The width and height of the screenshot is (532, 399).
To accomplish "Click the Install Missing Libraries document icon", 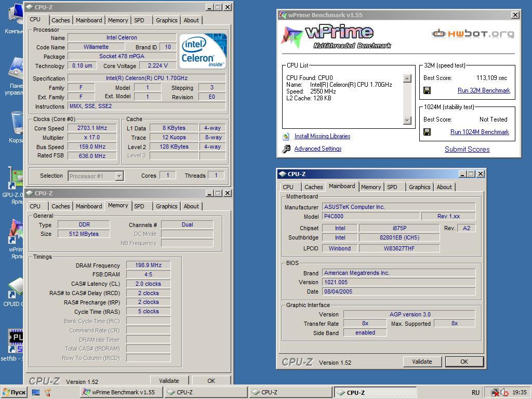I will pos(286,136).
